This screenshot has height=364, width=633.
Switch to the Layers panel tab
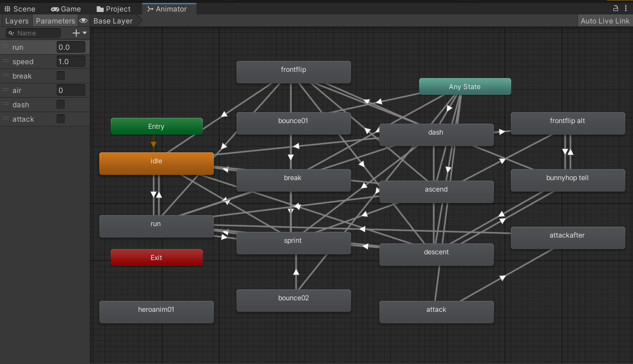coord(17,21)
